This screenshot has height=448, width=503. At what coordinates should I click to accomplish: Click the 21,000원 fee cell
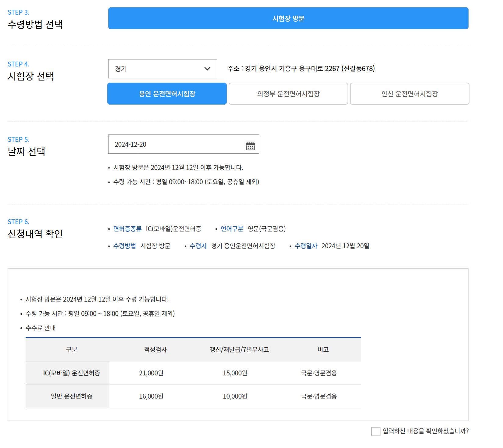[x=151, y=373]
